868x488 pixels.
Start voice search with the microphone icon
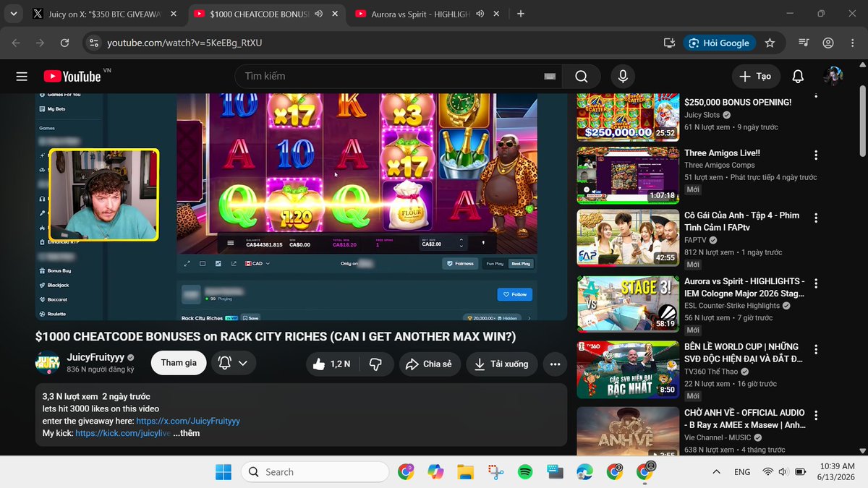[x=622, y=76]
